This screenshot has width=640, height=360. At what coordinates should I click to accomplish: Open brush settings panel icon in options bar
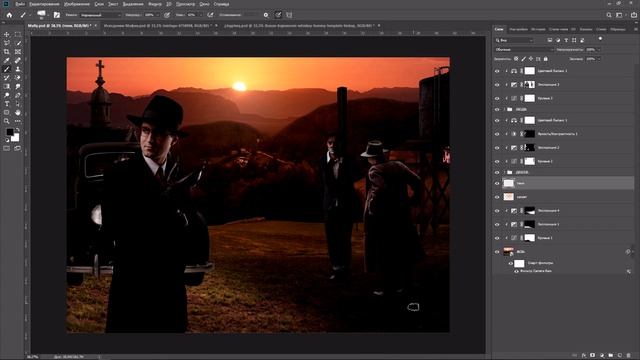click(57, 15)
